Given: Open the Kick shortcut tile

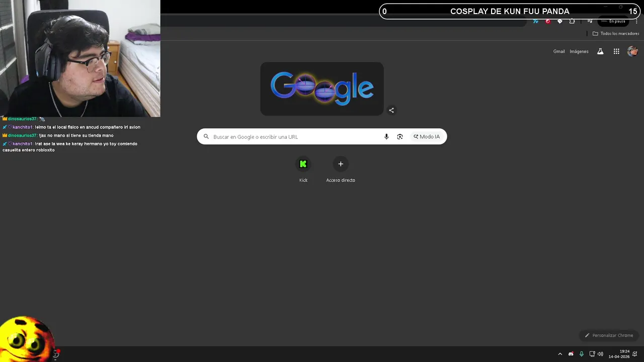Looking at the screenshot, I should (x=303, y=164).
